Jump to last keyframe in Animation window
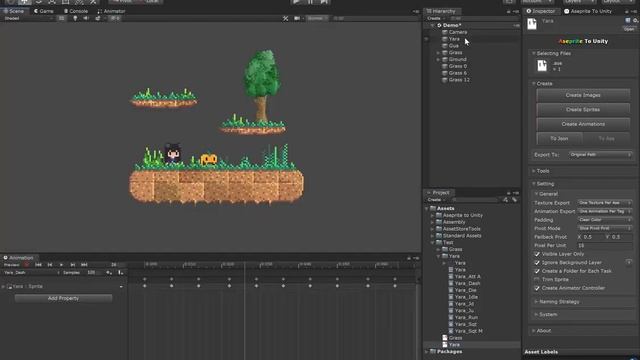 [x=84, y=265]
